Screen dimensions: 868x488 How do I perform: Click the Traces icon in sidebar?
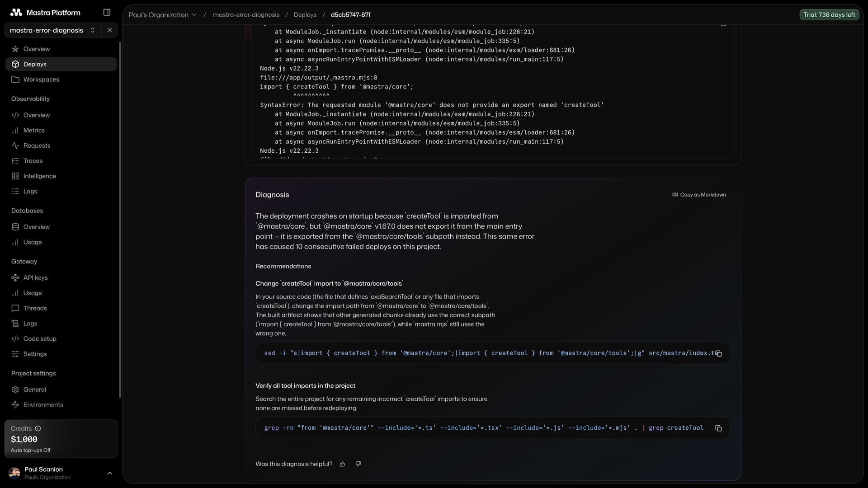coord(15,161)
